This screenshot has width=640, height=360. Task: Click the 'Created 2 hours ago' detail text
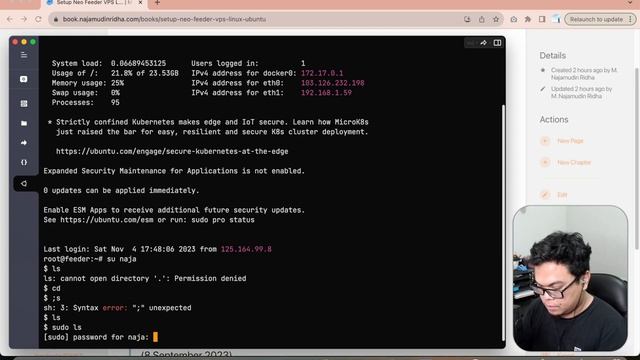click(x=584, y=73)
